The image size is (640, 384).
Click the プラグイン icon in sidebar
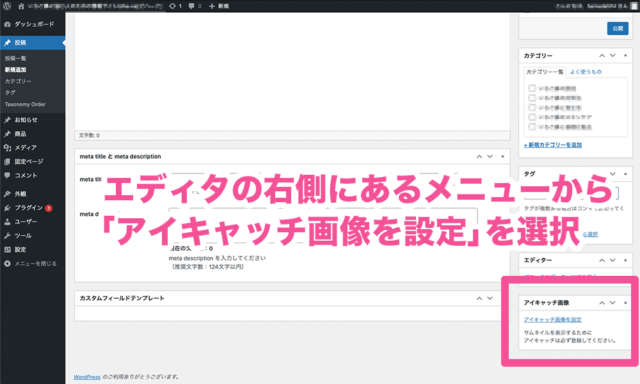click(7, 208)
